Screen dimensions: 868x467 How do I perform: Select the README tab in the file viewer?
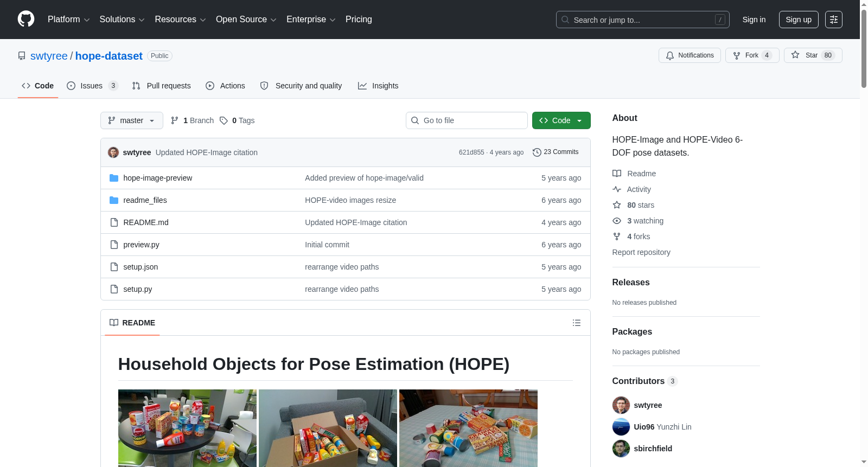tap(132, 323)
